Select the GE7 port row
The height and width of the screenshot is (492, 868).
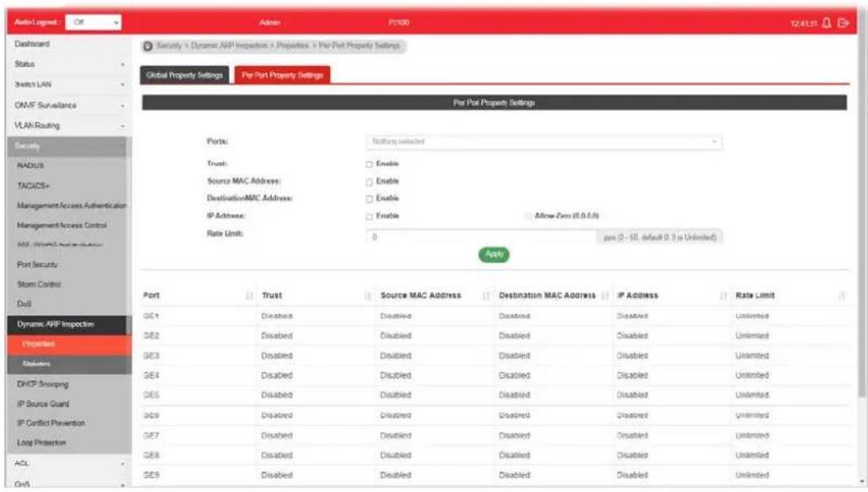click(496, 435)
